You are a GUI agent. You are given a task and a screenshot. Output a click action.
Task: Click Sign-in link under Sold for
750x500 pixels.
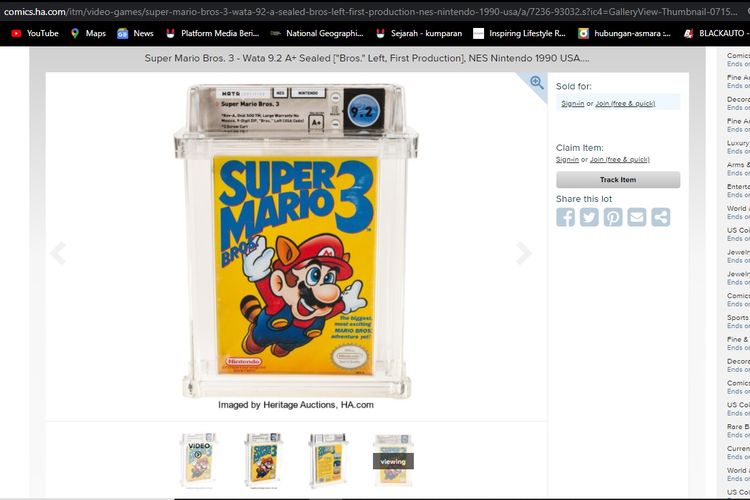[573, 103]
